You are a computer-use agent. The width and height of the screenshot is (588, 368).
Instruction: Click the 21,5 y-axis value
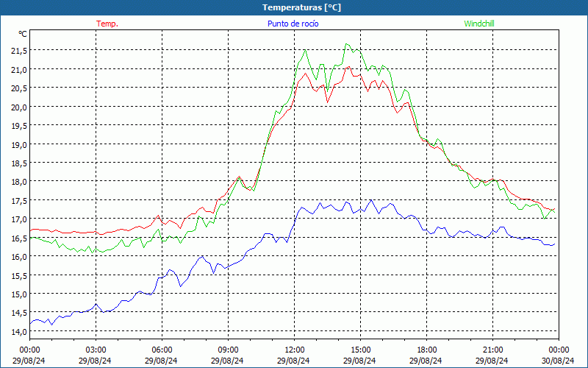pos(19,51)
